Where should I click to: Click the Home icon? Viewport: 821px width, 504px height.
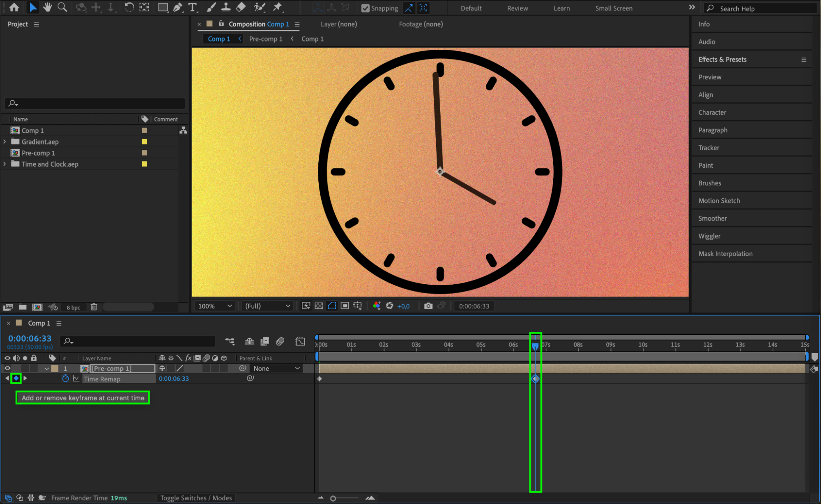14,7
